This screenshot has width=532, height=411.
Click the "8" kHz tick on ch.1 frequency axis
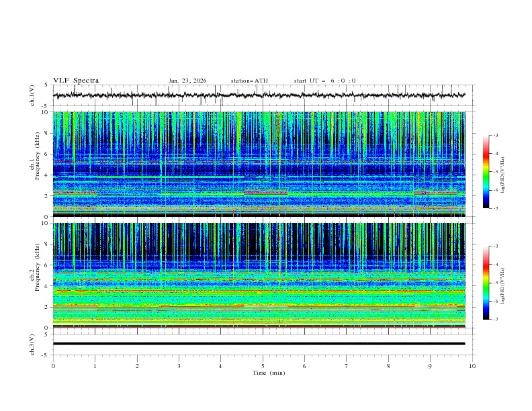click(x=47, y=133)
